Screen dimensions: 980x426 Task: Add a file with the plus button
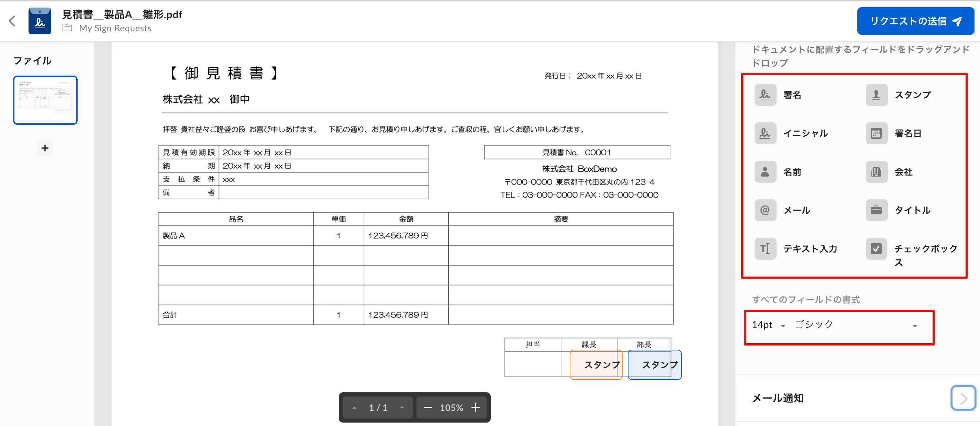45,148
